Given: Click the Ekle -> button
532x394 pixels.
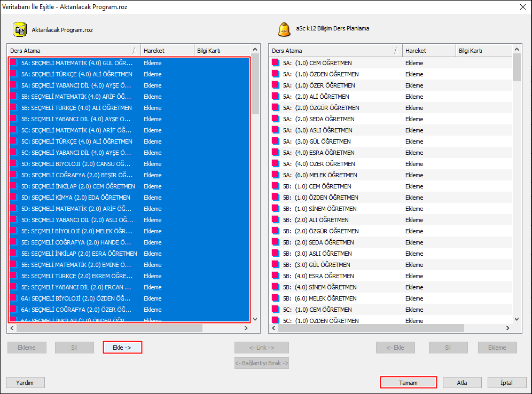Looking at the screenshot, I should click(122, 348).
